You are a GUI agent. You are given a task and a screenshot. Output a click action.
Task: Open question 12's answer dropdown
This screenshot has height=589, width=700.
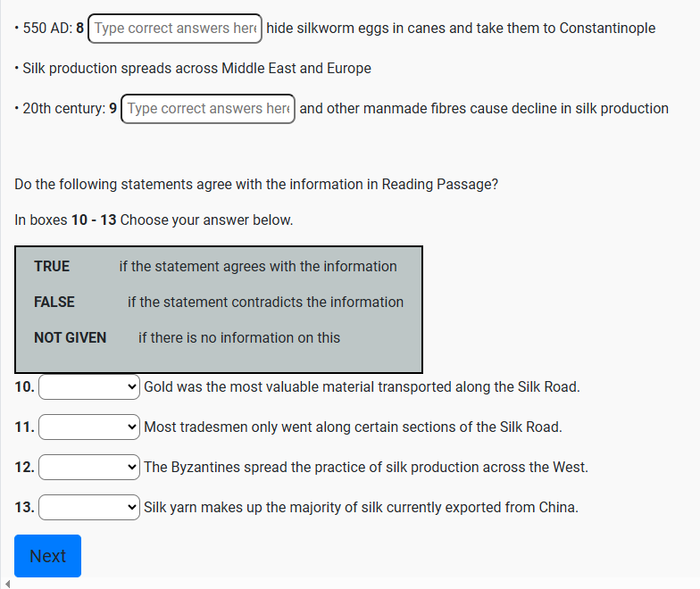89,468
